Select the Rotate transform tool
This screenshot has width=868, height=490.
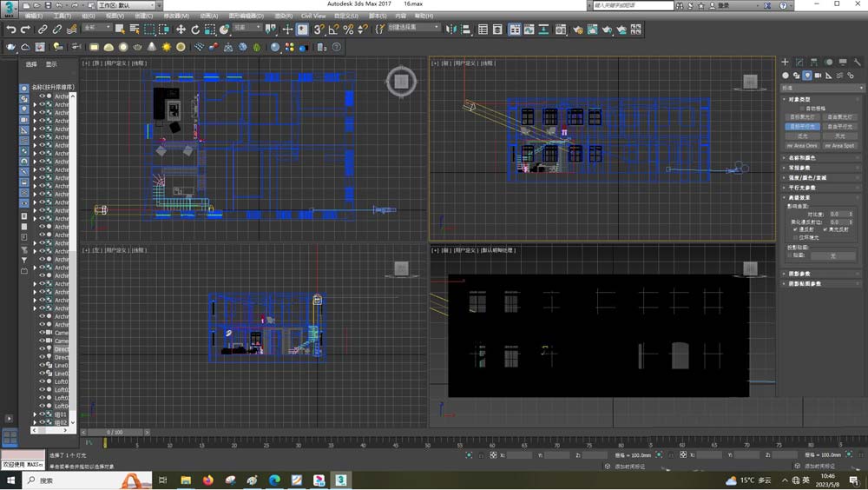click(195, 30)
